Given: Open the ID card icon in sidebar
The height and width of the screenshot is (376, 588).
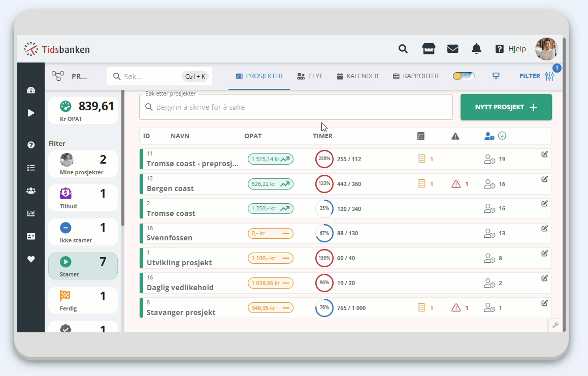Looking at the screenshot, I should 31,236.
